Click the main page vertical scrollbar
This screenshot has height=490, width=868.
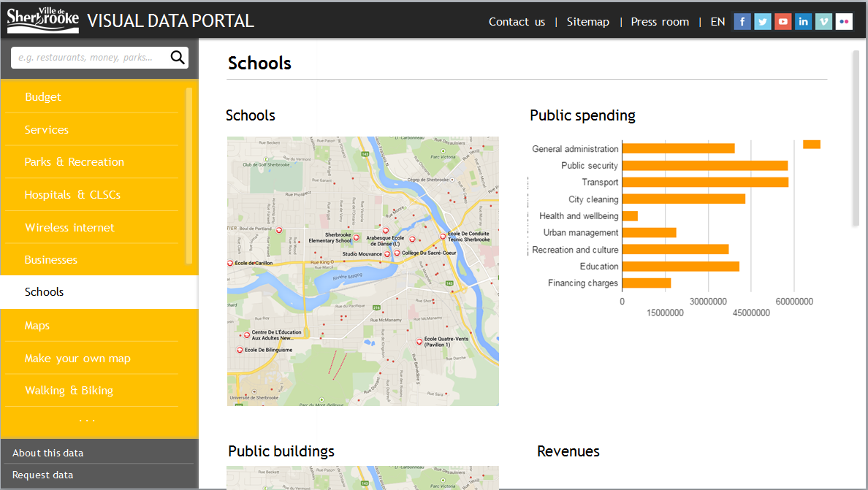point(856,138)
